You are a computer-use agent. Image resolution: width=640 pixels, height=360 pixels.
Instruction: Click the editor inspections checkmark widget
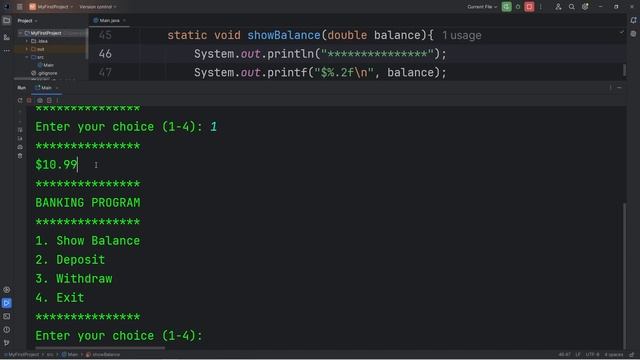click(x=621, y=33)
